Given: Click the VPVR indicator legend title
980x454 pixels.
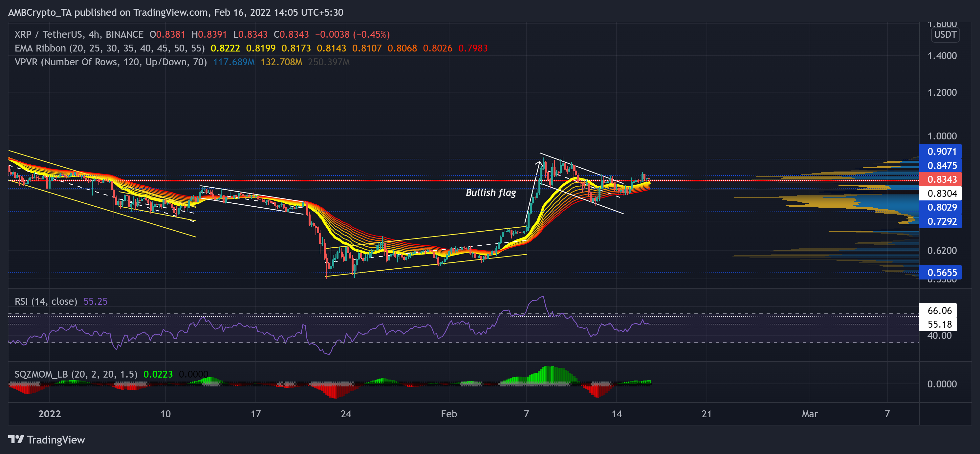Looking at the screenshot, I should 111,62.
